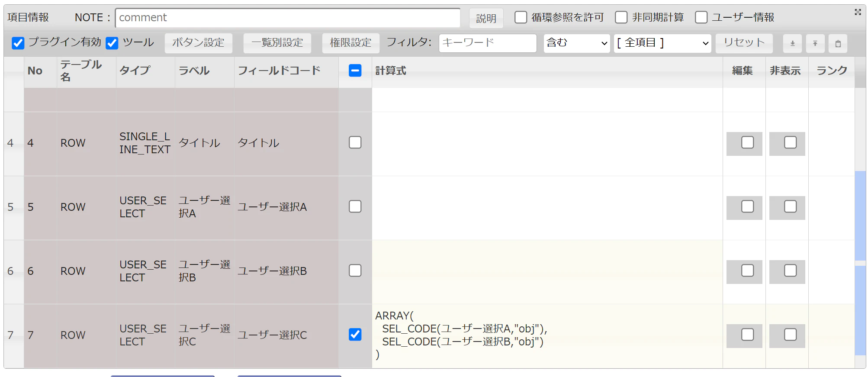This screenshot has height=377, width=868.
Task: Disable the プラグイン有効 checkbox
Action: [18, 43]
